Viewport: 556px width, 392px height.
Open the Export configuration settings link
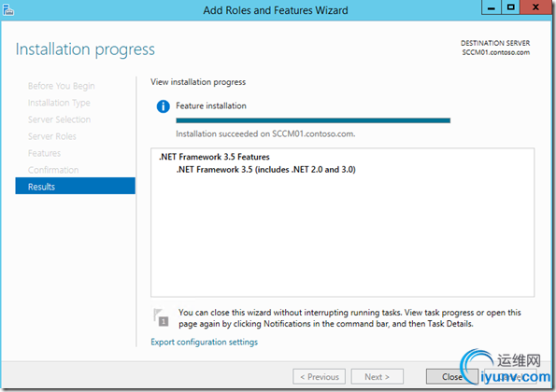tap(205, 343)
